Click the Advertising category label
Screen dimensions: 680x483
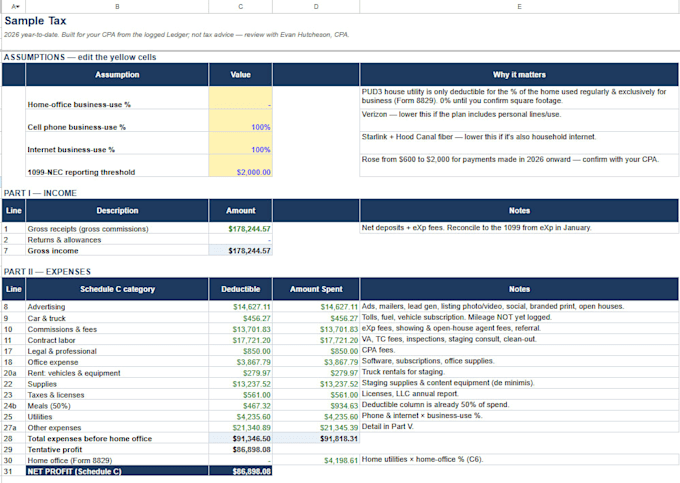(x=46, y=307)
